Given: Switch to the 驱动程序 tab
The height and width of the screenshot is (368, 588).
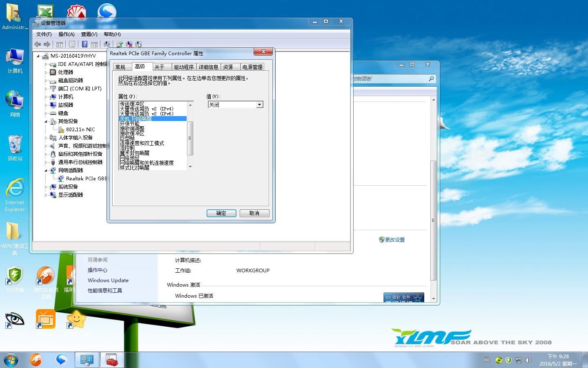Looking at the screenshot, I should 184,67.
